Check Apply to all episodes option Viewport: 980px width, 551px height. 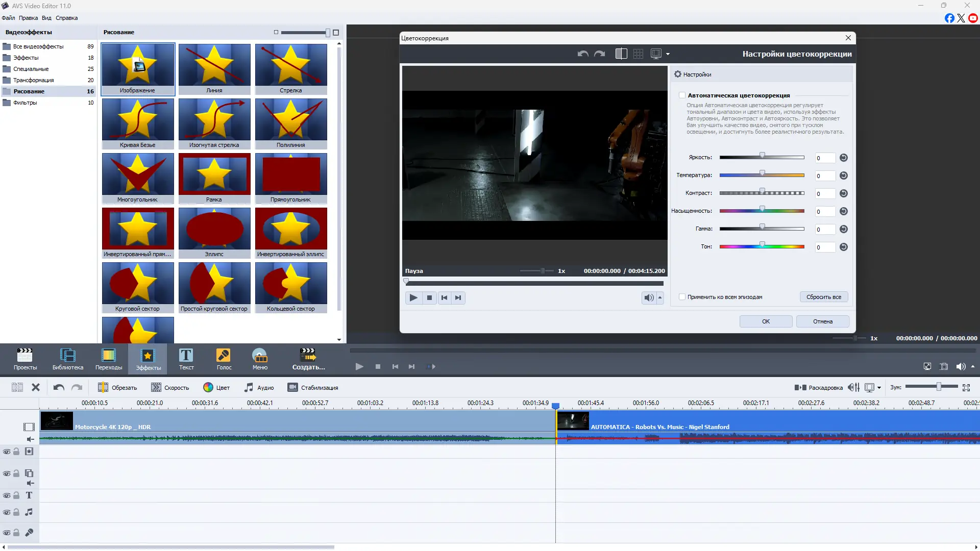click(x=682, y=297)
